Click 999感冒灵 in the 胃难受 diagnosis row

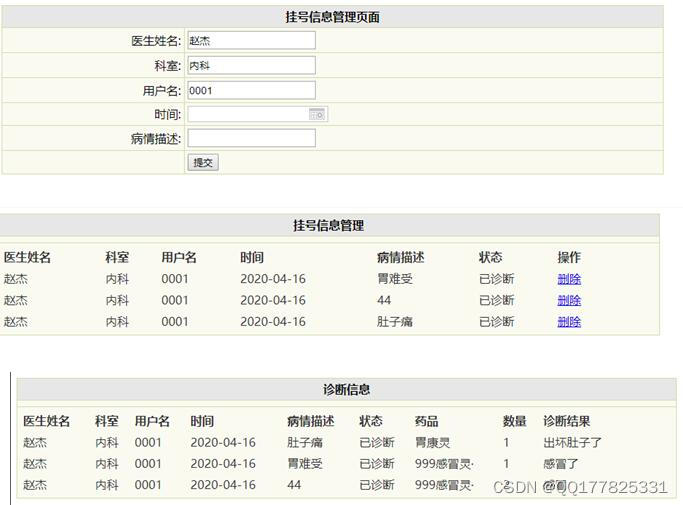444,464
